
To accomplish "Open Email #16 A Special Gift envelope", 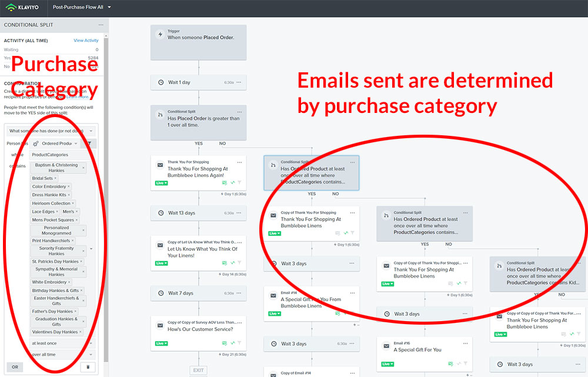I will pos(386,346).
